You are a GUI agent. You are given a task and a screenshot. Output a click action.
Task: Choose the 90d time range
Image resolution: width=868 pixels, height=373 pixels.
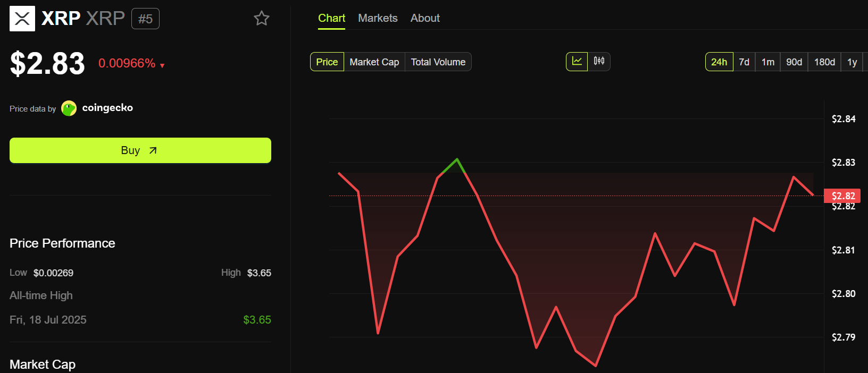[x=794, y=62]
